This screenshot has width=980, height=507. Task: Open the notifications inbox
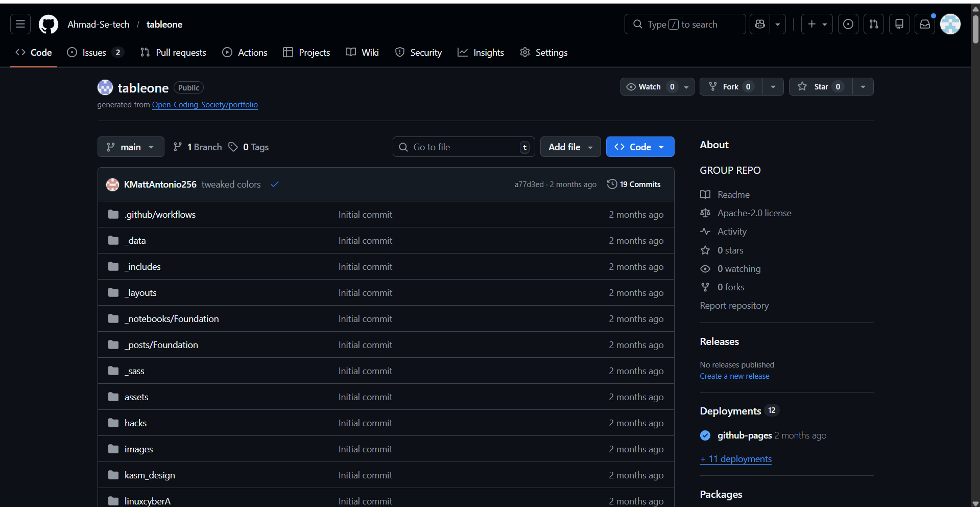coord(925,24)
